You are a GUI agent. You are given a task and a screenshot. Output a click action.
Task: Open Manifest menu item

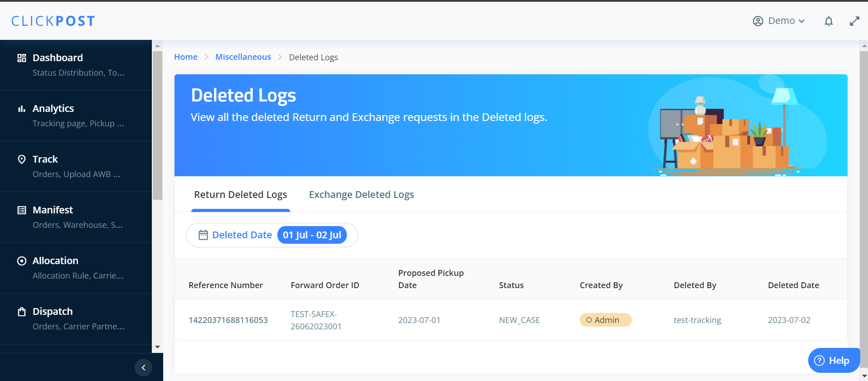(76, 217)
